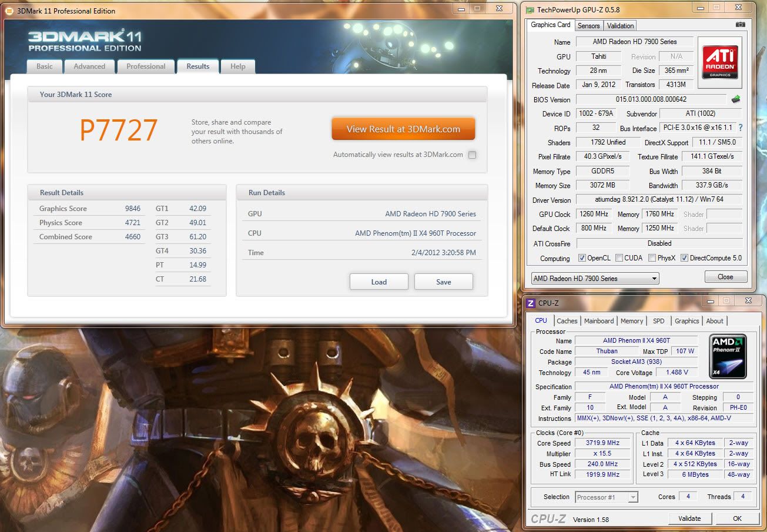
Task: Click the GPU Name field in GPU-Z
Action: click(x=634, y=42)
